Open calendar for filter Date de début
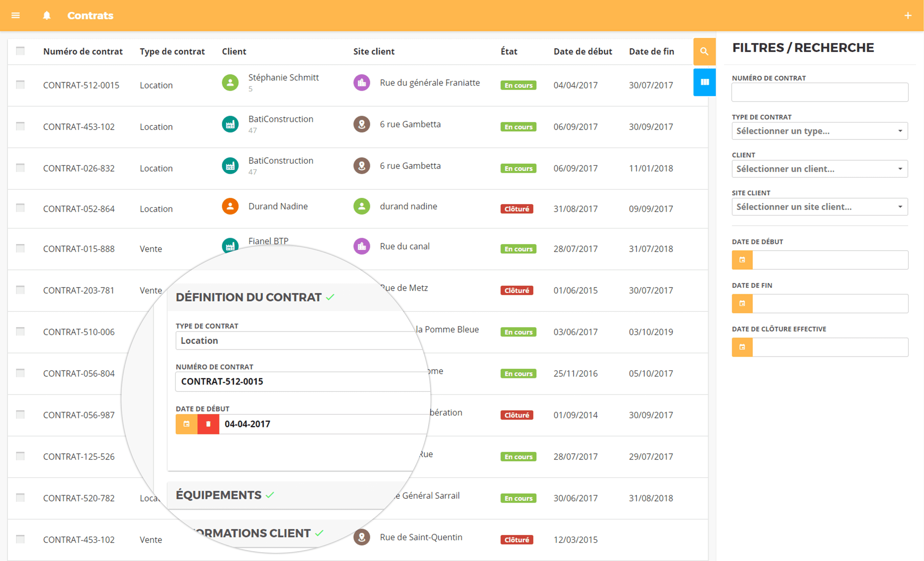 pos(742,260)
